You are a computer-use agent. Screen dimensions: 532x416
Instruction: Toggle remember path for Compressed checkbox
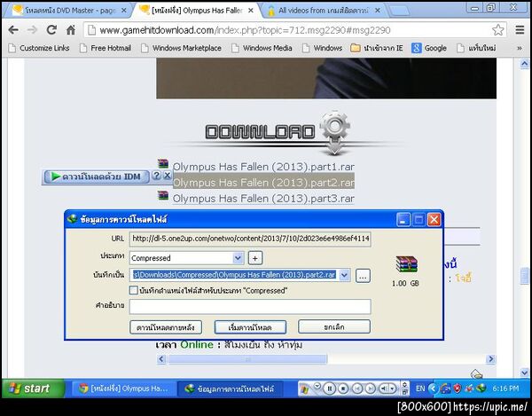[x=134, y=290]
